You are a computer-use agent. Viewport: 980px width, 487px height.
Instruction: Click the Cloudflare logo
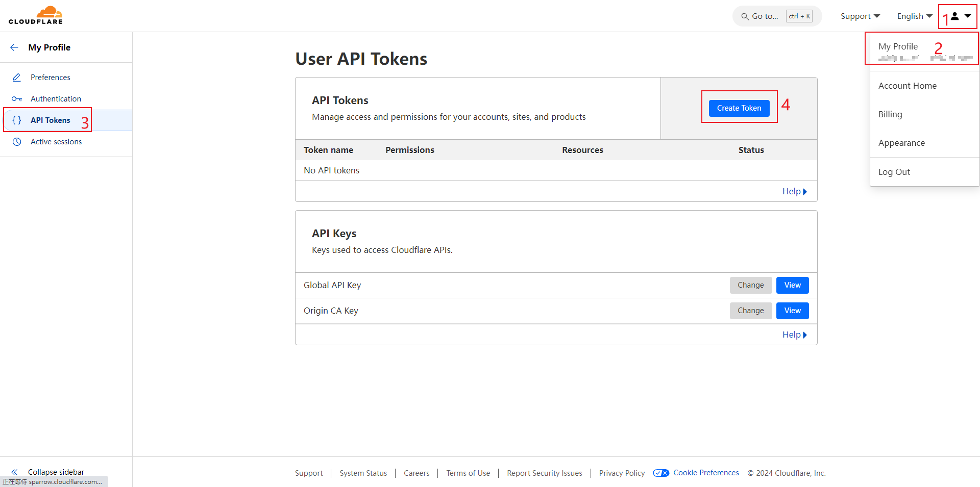click(x=36, y=15)
